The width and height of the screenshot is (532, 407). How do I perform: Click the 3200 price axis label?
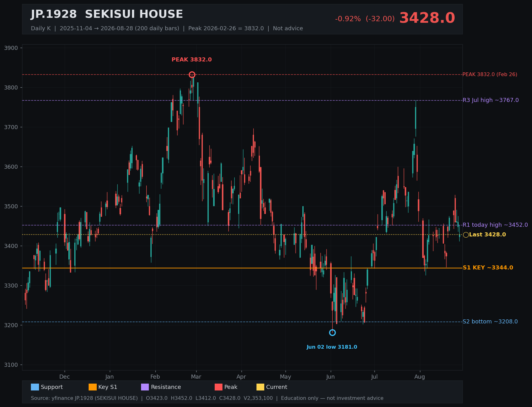(11, 325)
